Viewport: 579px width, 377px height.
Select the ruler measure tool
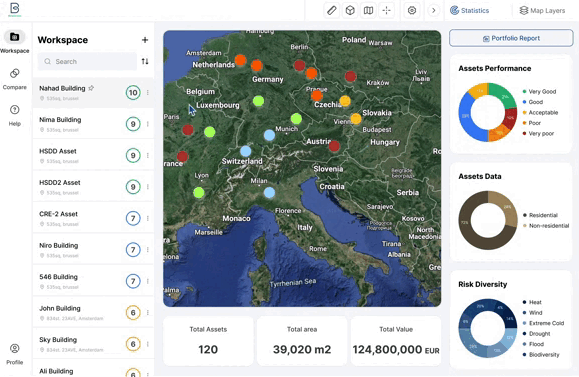click(x=332, y=10)
